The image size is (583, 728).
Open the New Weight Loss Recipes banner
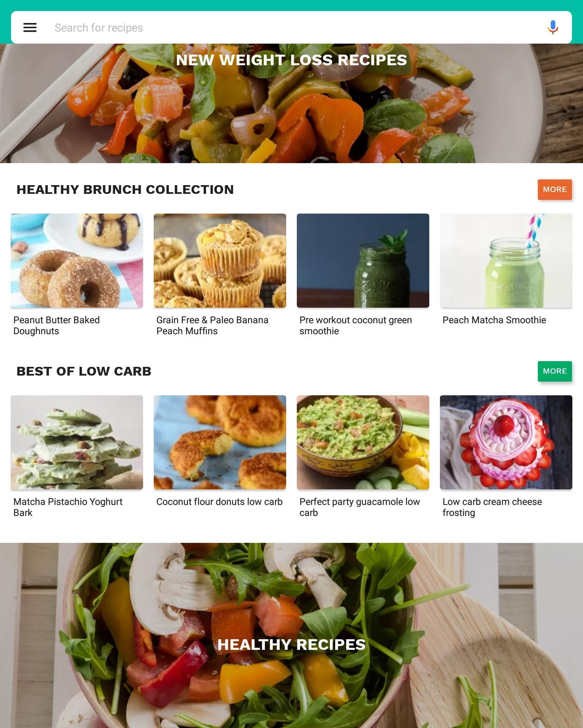291,103
